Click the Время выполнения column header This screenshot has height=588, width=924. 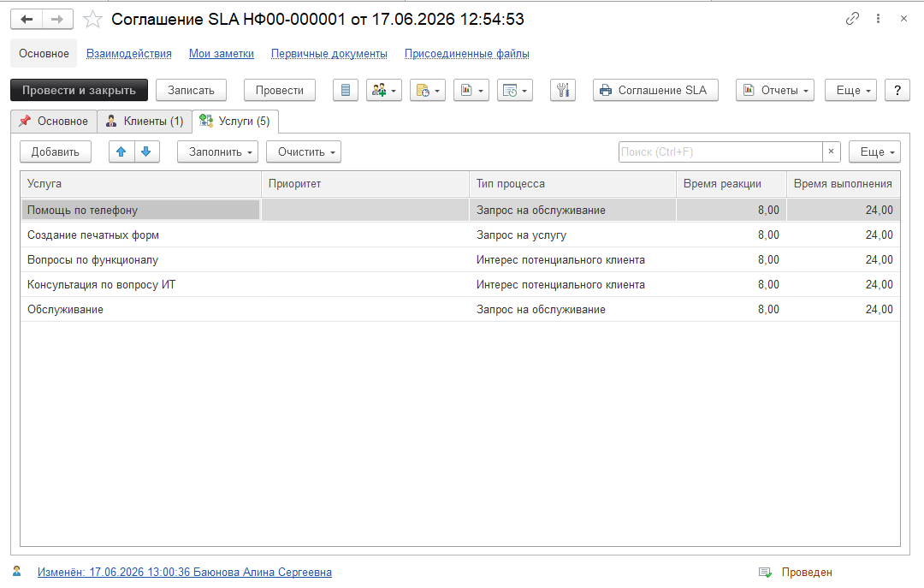(844, 183)
